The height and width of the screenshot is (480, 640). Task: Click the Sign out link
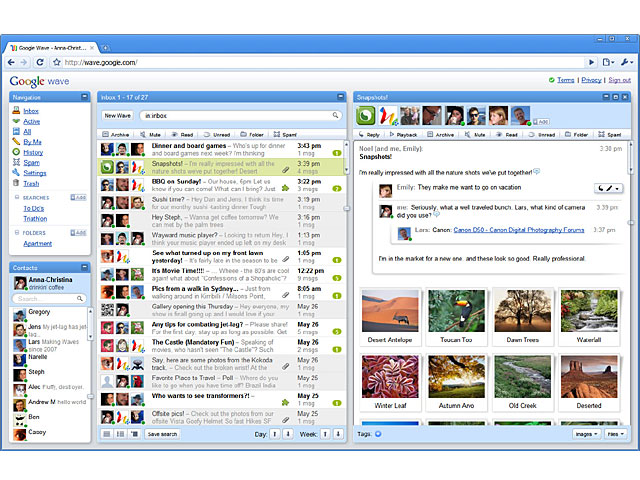point(619,80)
